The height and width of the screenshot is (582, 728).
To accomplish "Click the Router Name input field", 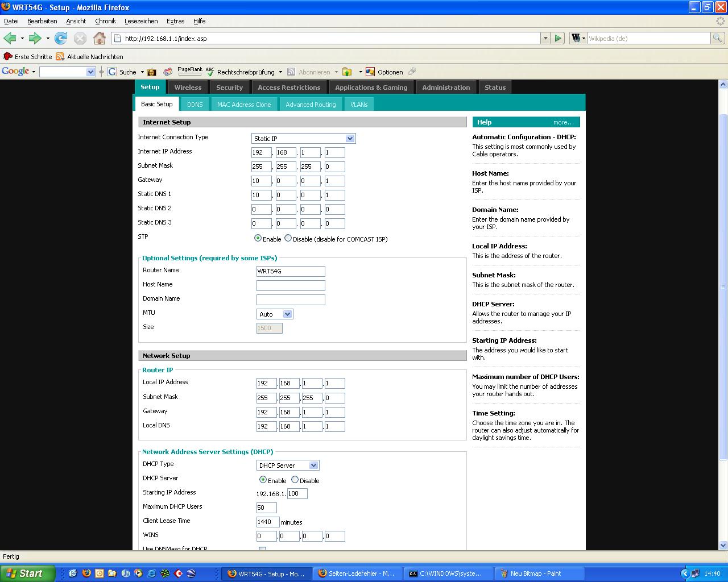I will point(291,271).
